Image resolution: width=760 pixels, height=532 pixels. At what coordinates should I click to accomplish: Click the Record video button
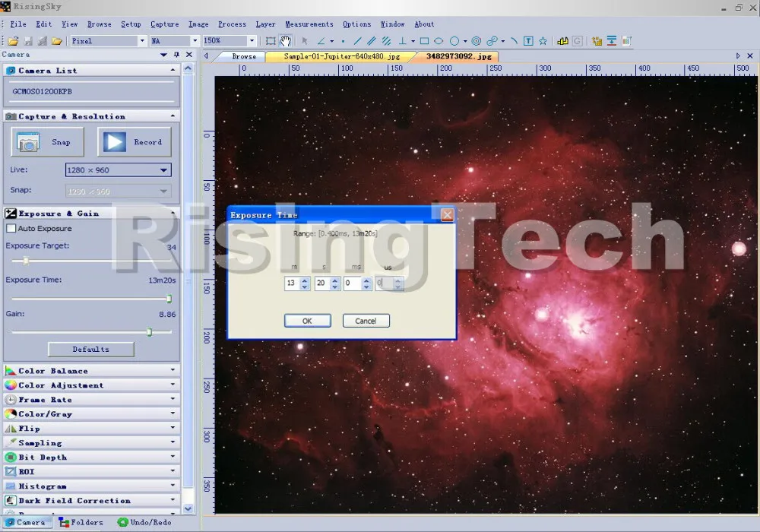click(135, 142)
